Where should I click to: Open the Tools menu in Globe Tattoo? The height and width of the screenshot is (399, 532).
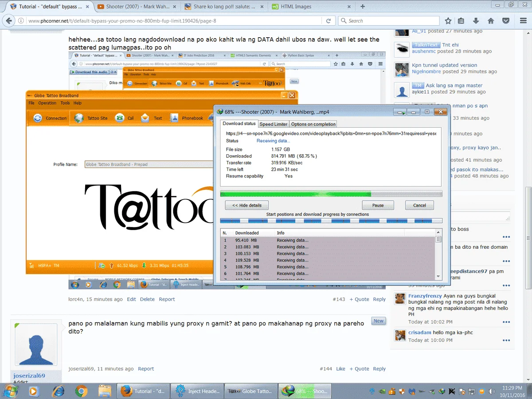coord(65,103)
